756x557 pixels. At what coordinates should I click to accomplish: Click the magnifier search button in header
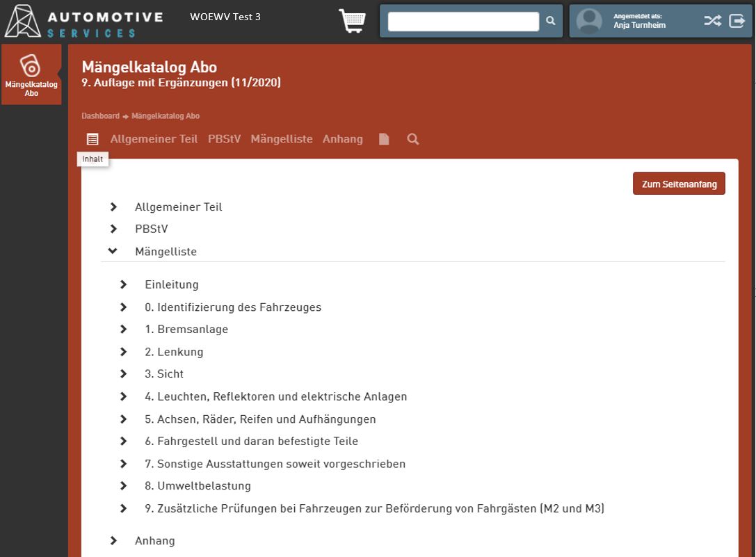[x=550, y=21]
